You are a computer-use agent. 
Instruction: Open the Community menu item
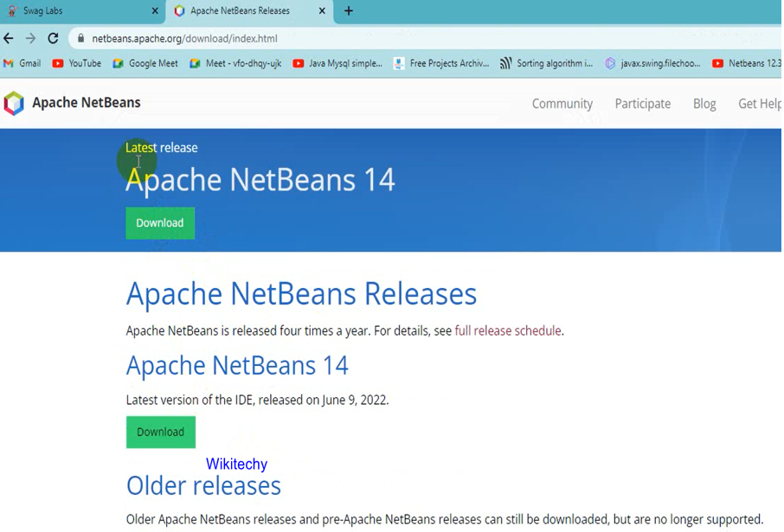[x=562, y=103]
